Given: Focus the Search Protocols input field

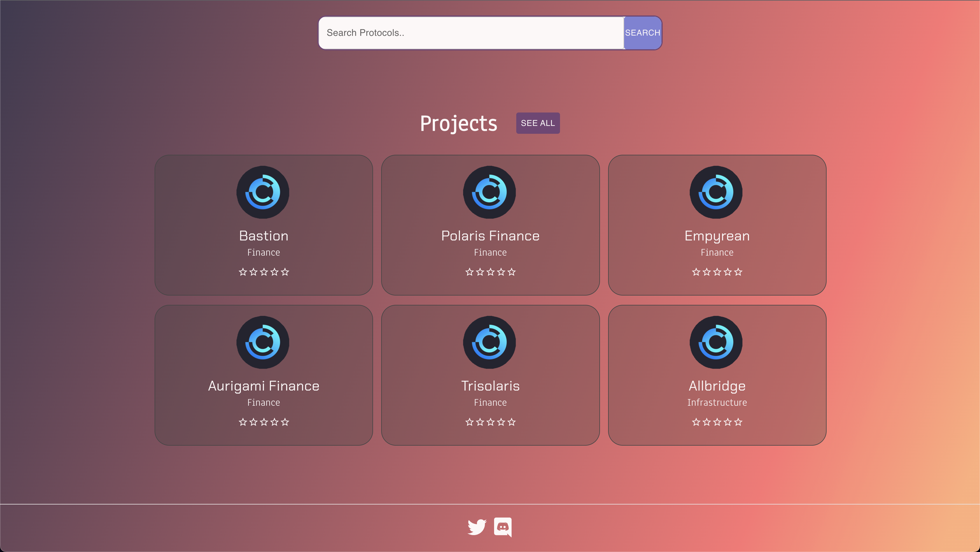Looking at the screenshot, I should 471,33.
